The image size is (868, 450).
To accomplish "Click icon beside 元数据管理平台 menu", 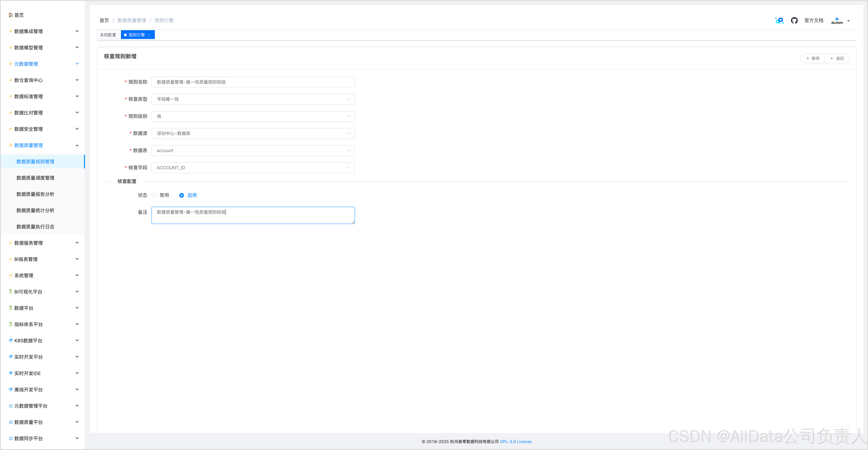I will tap(11, 406).
